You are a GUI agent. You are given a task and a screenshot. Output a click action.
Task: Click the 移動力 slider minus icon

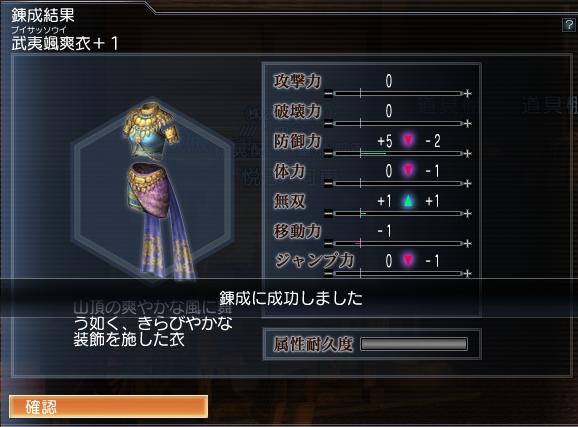pyautogui.click(x=328, y=243)
